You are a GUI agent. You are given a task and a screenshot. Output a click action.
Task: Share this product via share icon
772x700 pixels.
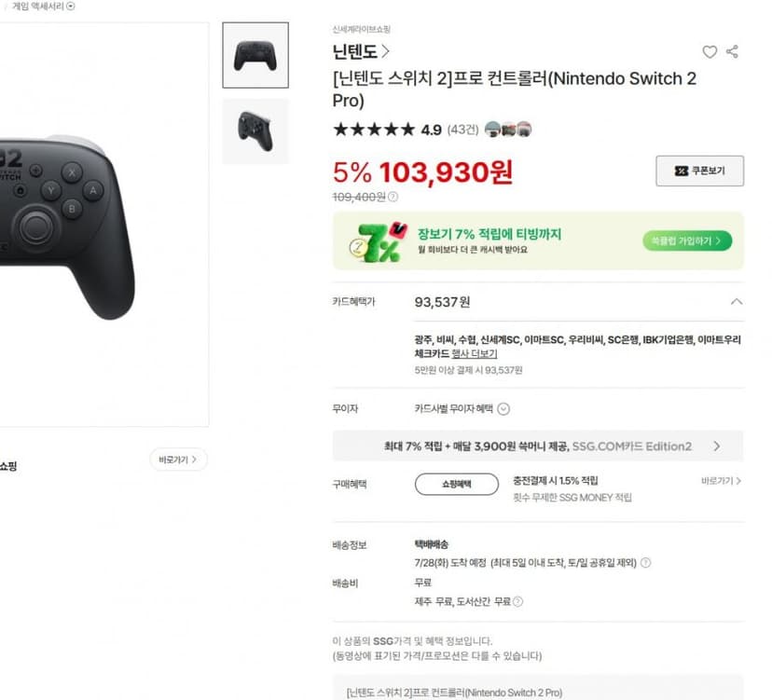click(732, 51)
